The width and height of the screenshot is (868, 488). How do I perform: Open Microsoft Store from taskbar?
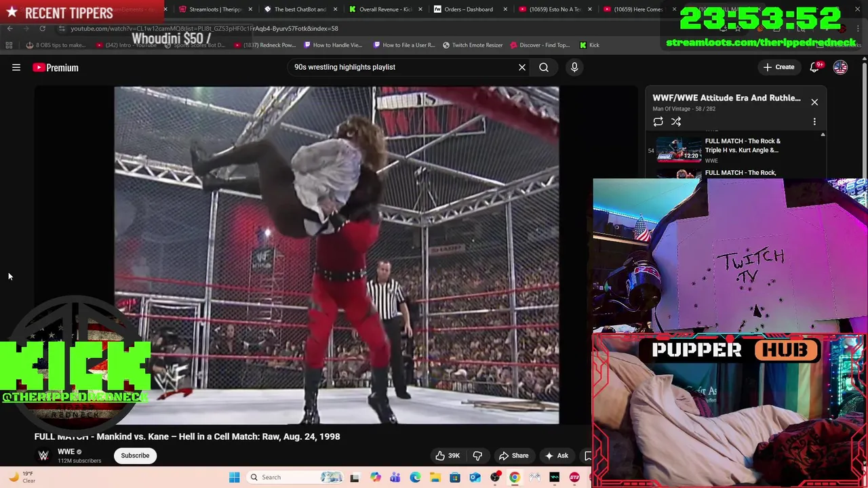pyautogui.click(x=455, y=477)
